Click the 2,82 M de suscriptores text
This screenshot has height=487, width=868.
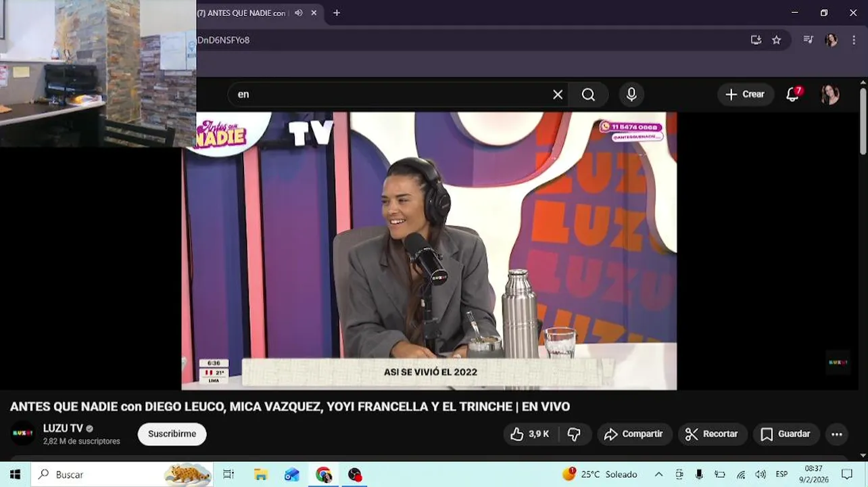click(x=82, y=441)
